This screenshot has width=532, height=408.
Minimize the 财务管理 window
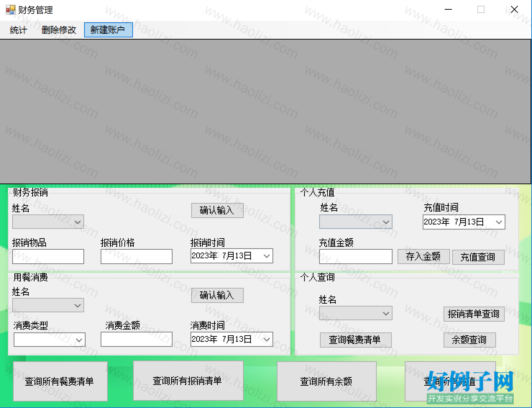pyautogui.click(x=448, y=10)
